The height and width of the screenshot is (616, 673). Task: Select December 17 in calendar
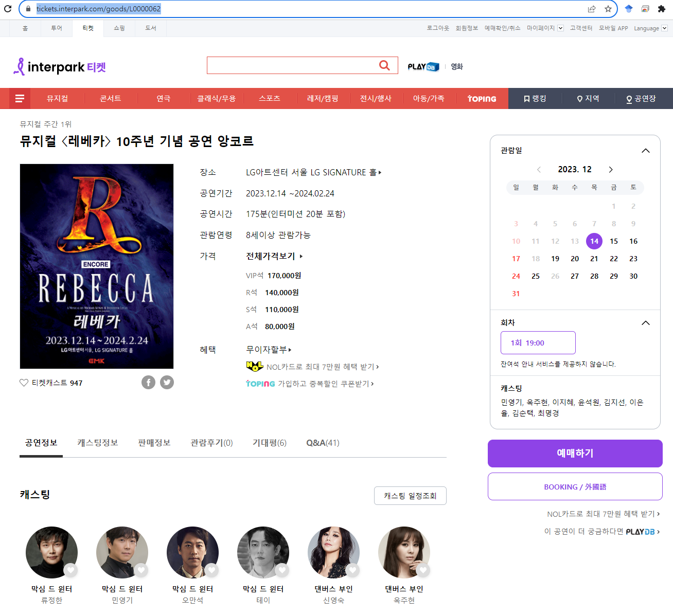click(x=516, y=259)
